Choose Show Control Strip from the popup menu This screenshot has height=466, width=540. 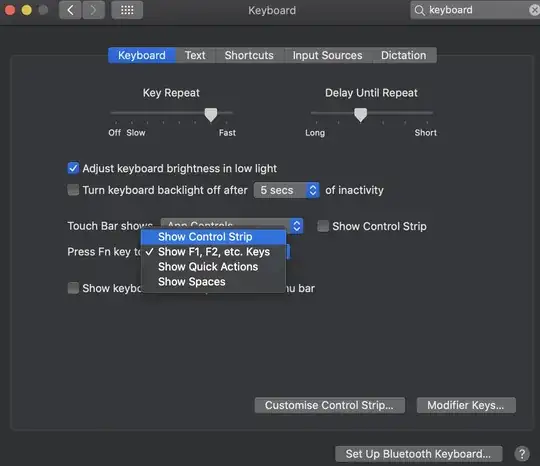pyautogui.click(x=214, y=237)
